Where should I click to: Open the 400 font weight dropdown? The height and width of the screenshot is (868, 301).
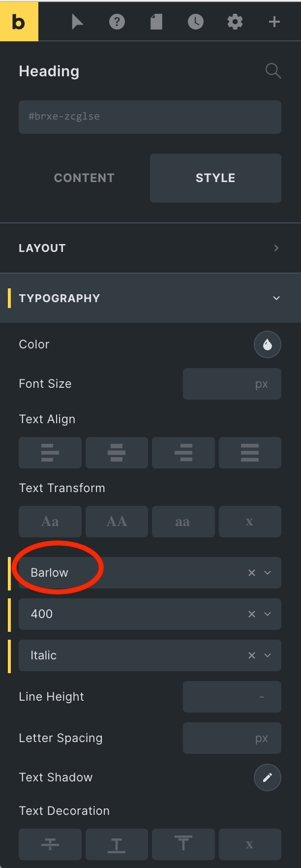150,614
